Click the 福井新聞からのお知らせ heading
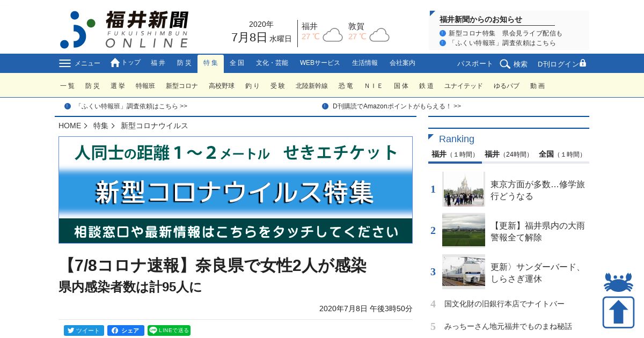The image size is (644, 338). (481, 19)
